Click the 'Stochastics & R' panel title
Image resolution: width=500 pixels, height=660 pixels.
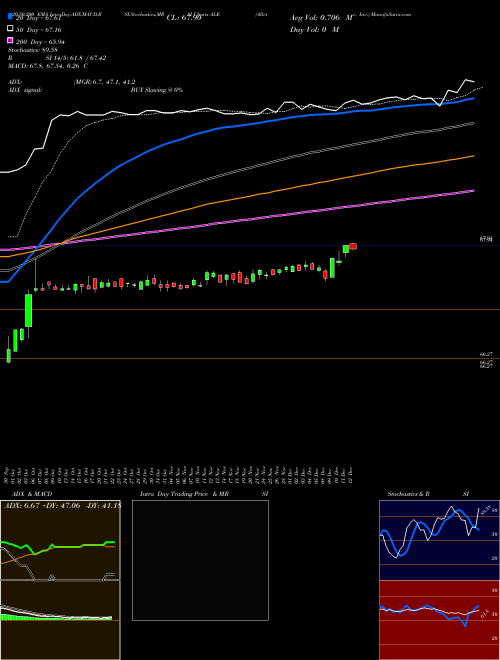(x=408, y=494)
